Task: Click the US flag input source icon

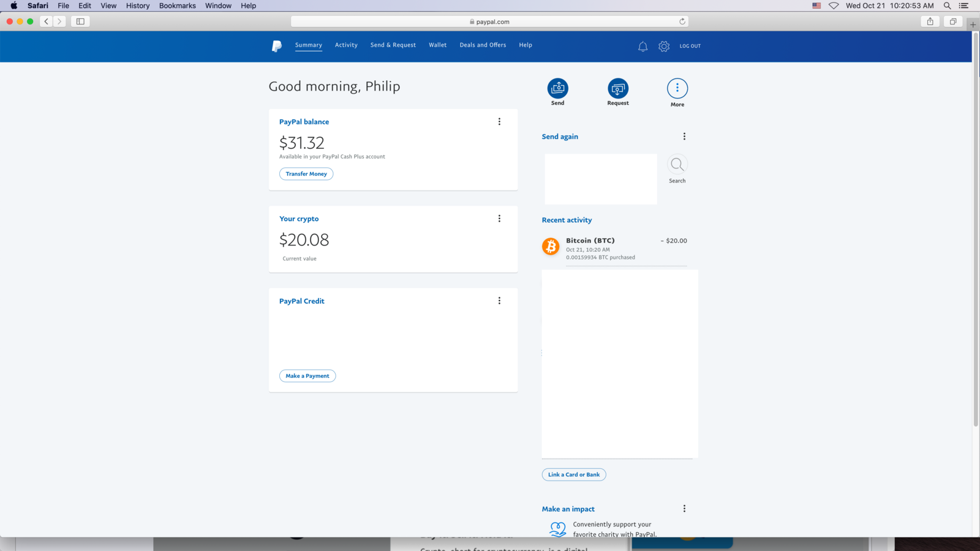Action: pos(816,6)
